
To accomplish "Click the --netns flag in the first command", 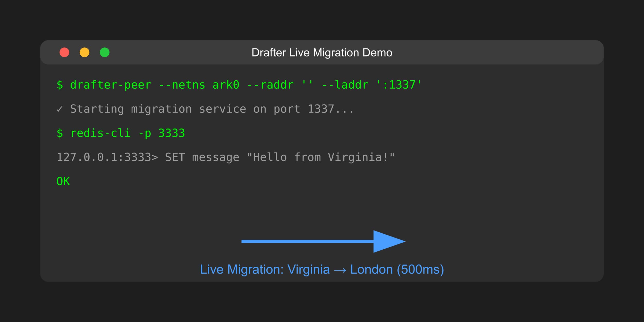I will 182,85.
